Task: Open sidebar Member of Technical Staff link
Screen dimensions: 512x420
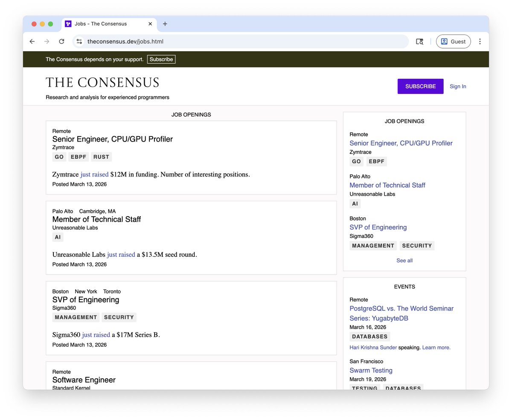Action: tap(387, 185)
